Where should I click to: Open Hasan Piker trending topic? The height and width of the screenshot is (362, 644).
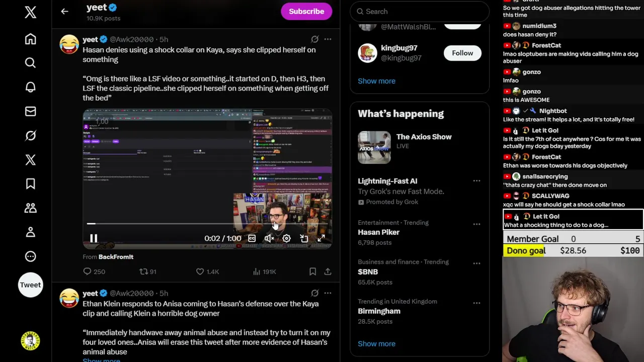click(378, 232)
